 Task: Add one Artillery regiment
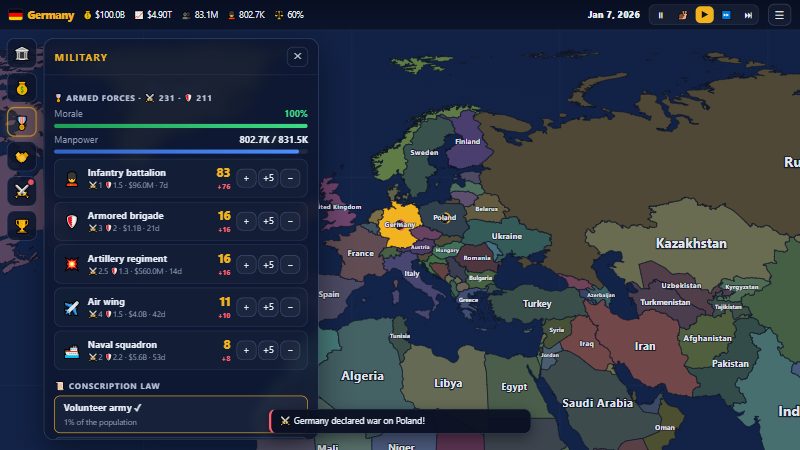(246, 264)
